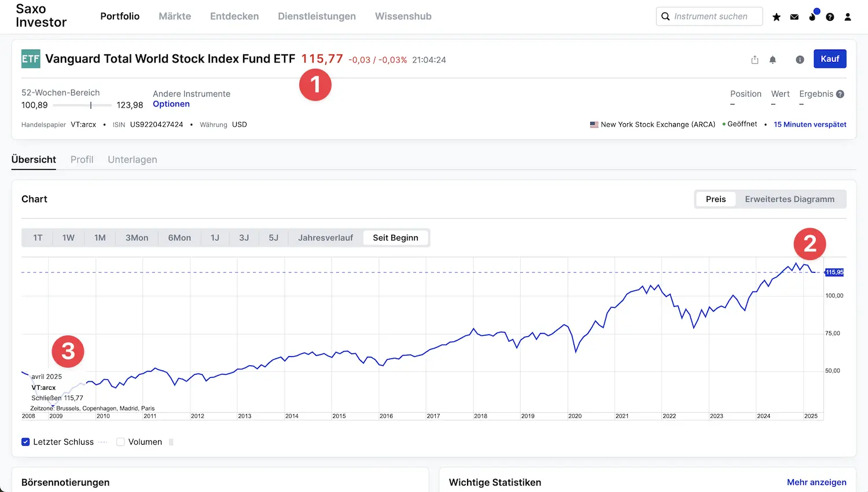Open the Wissenshub menu

[x=403, y=16]
